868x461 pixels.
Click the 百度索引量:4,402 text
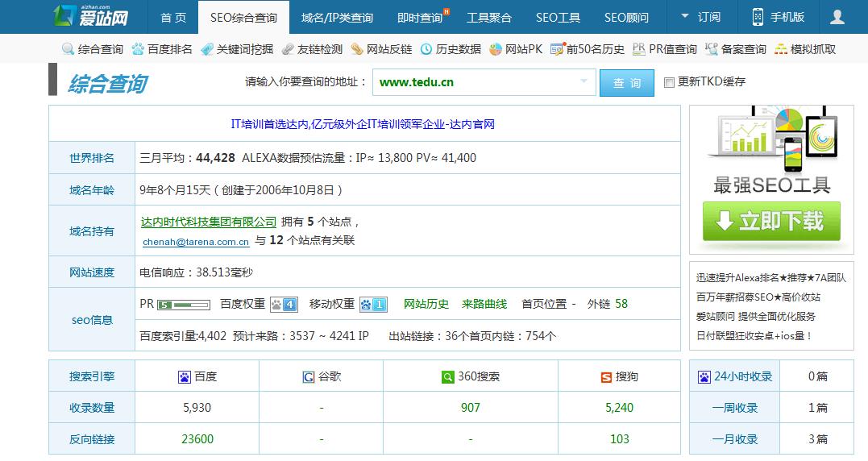click(183, 336)
